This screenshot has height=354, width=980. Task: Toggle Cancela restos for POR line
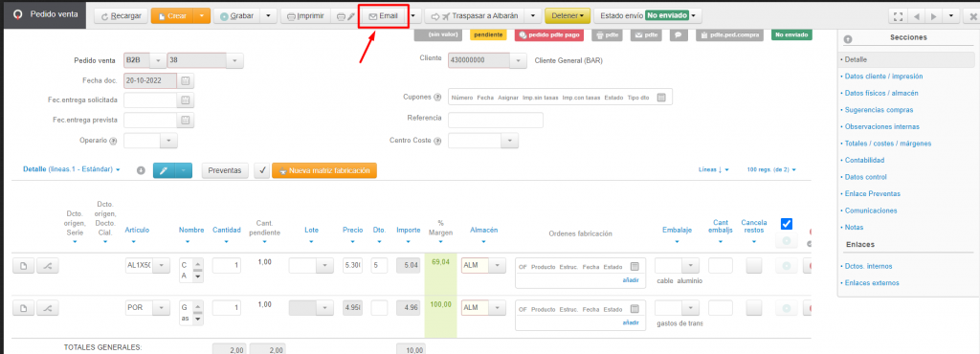(x=754, y=308)
